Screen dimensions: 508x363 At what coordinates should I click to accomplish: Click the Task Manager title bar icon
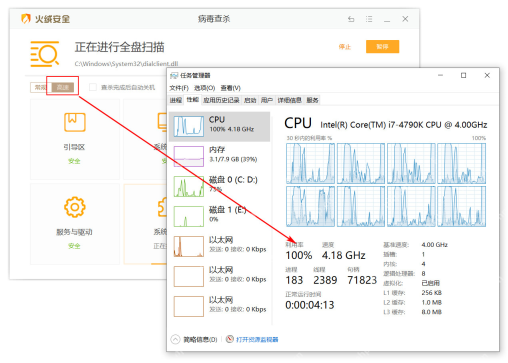174,76
